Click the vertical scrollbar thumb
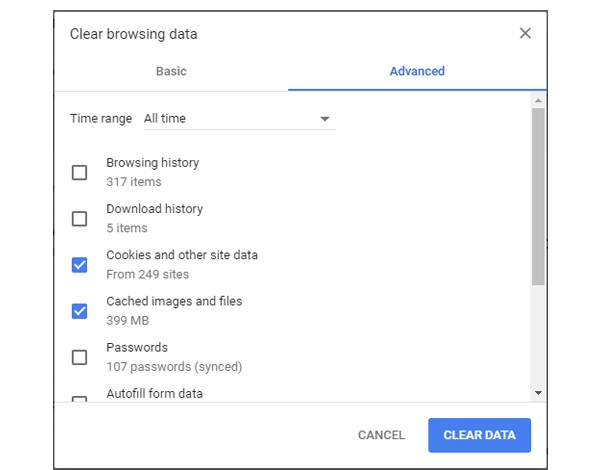Image resolution: width=600 pixels, height=470 pixels. point(538,195)
